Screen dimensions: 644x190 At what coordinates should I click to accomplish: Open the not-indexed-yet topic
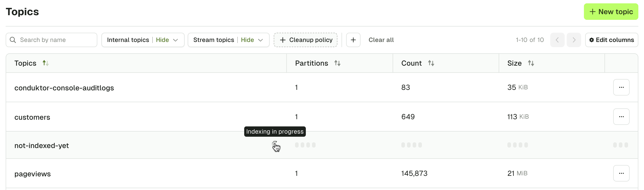coord(42,145)
